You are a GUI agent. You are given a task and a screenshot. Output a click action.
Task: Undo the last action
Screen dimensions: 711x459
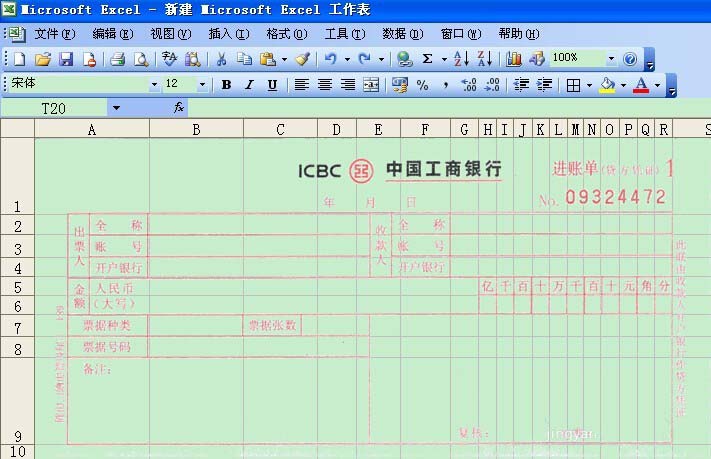[x=331, y=59]
